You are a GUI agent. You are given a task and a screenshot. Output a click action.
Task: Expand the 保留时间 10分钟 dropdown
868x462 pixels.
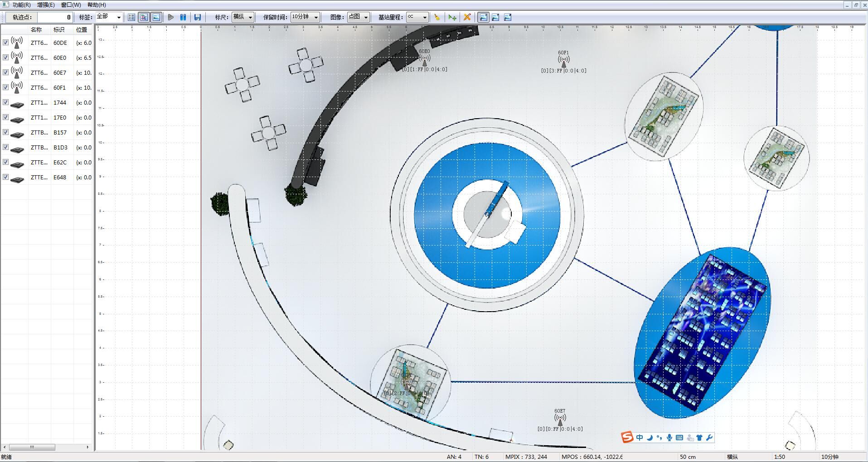tap(305, 17)
